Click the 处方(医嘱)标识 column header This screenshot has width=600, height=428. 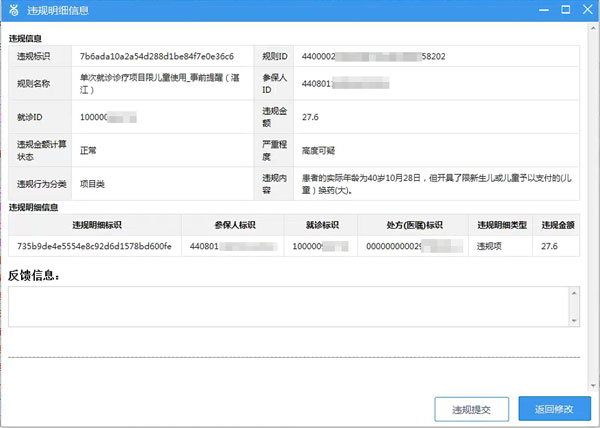(x=412, y=225)
